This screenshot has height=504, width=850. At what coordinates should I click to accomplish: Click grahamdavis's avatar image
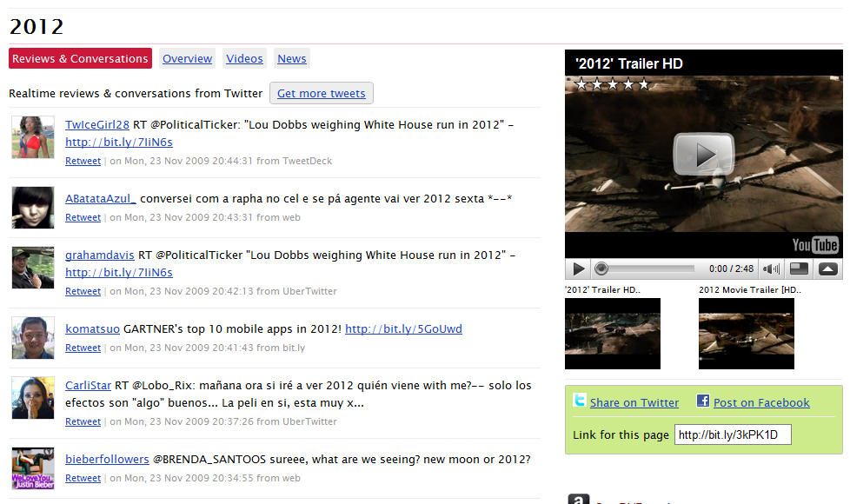coord(33,268)
